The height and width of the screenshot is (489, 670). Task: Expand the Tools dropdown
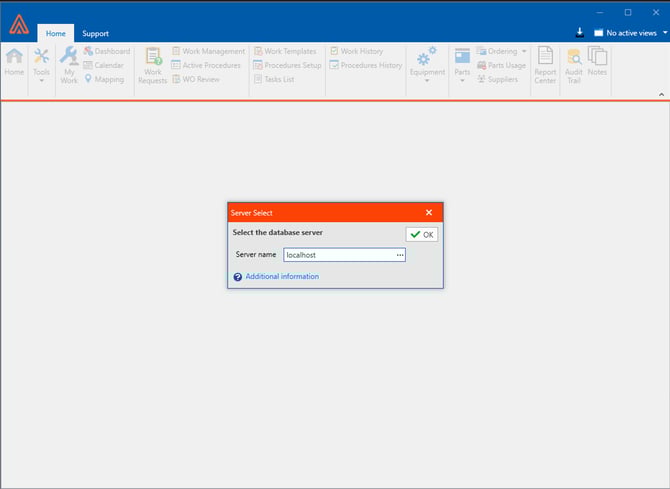(41, 65)
